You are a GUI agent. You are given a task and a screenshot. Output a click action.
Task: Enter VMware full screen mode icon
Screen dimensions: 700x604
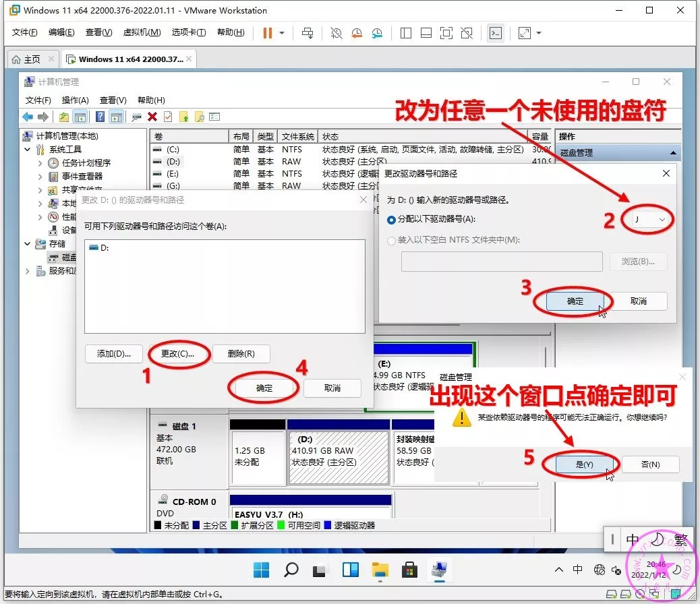(446, 33)
